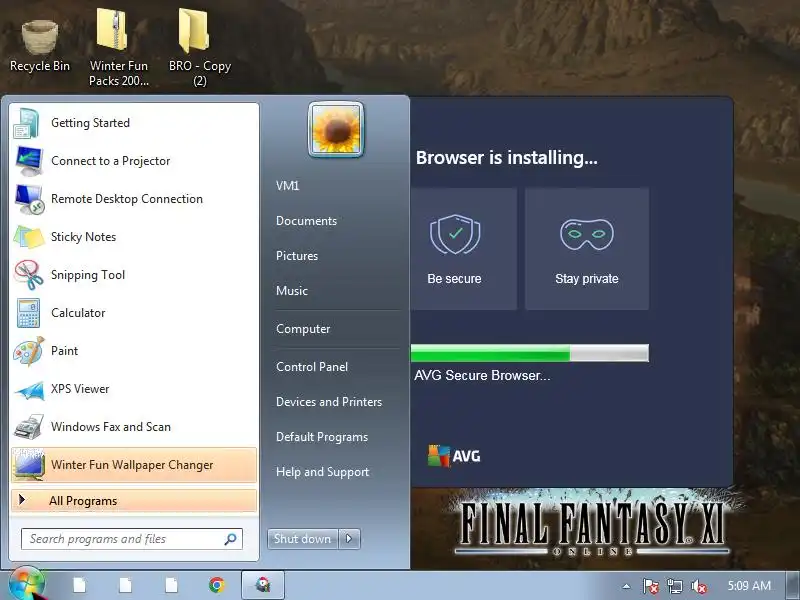Image resolution: width=800 pixels, height=600 pixels.
Task: Focus the Search programs and files field
Action: pos(132,539)
